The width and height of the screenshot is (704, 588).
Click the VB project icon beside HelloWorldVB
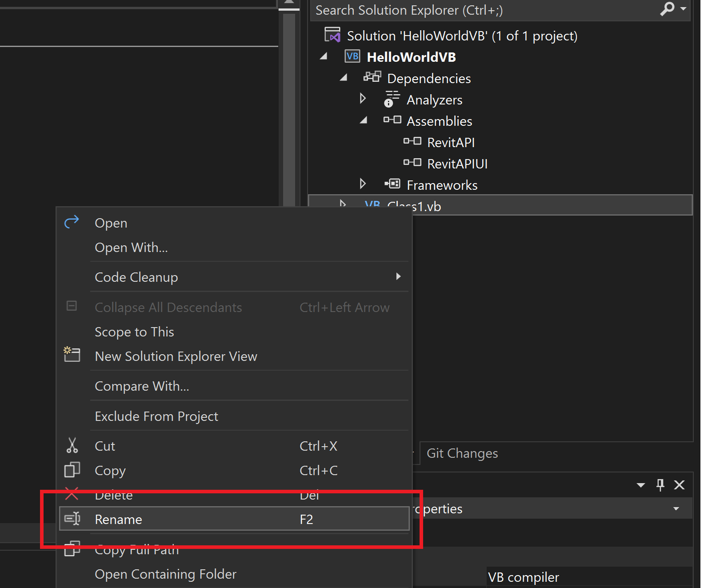(352, 56)
